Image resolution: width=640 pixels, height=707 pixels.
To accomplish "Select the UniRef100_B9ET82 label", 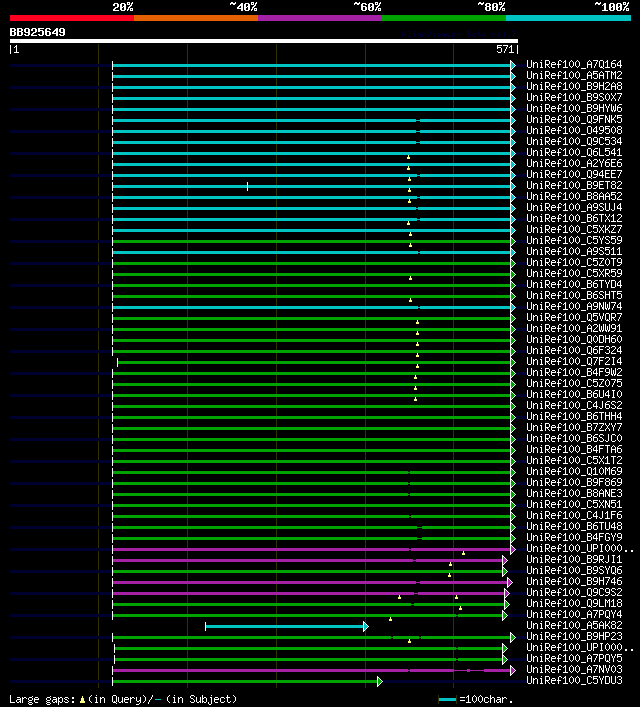I will (574, 185).
